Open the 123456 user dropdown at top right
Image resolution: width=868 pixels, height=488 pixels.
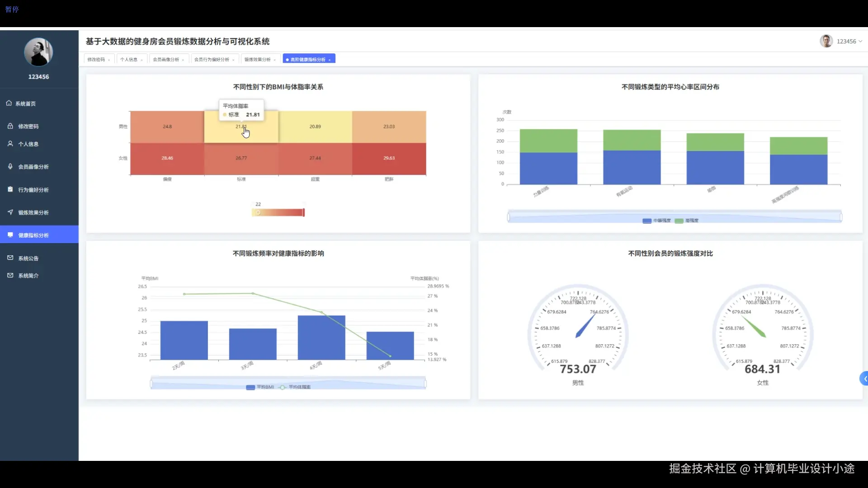[845, 41]
